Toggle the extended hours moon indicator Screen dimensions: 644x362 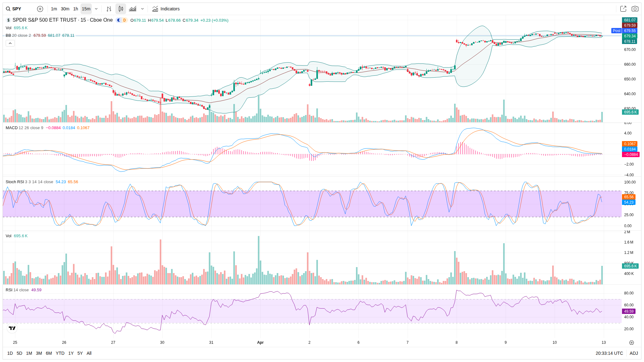point(119,20)
